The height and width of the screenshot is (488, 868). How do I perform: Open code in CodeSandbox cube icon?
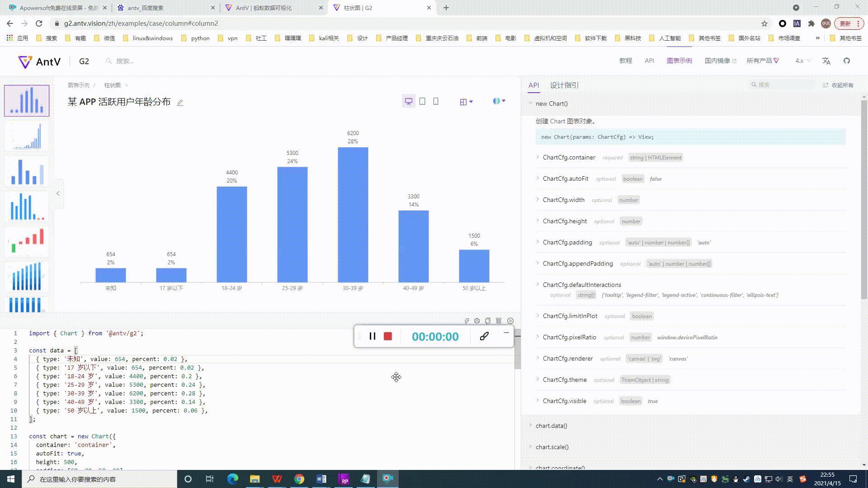tap(477, 321)
